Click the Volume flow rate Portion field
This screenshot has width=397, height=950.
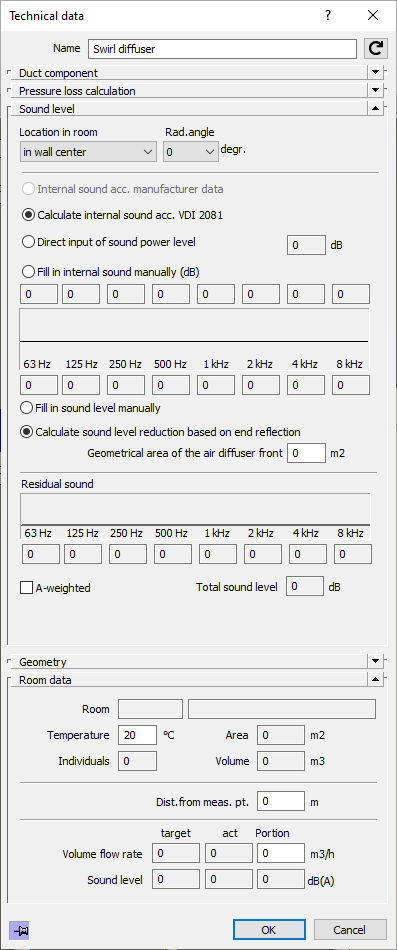coord(281,854)
